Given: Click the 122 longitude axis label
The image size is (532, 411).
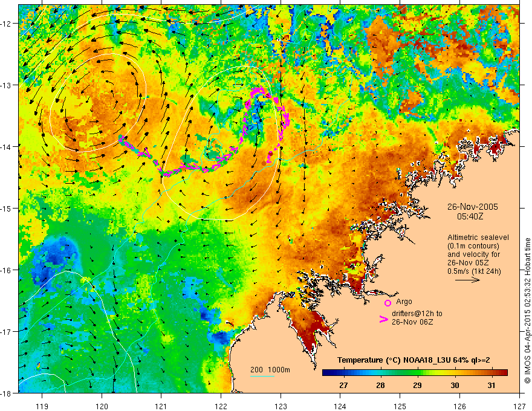Looking at the screenshot, I should coord(221,406).
